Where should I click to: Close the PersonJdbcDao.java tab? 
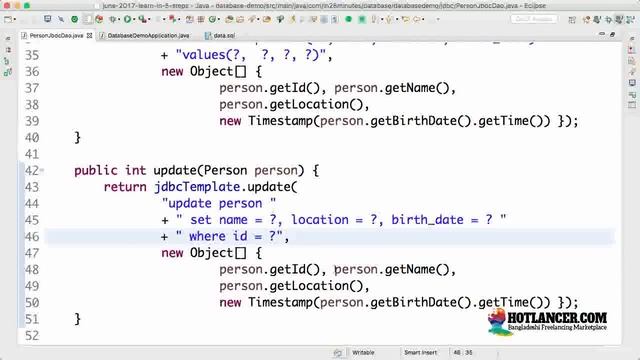point(89,36)
